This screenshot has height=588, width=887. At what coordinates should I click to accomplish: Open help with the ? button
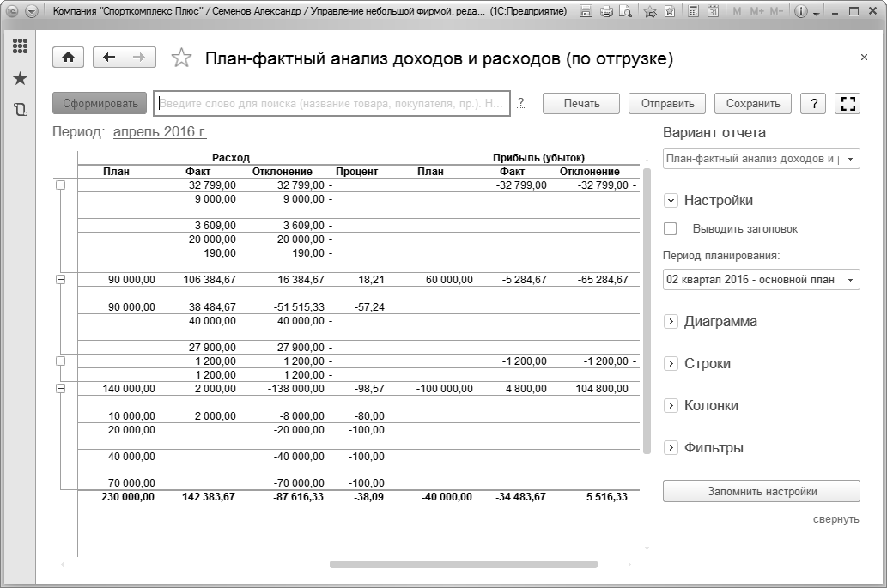tap(813, 104)
